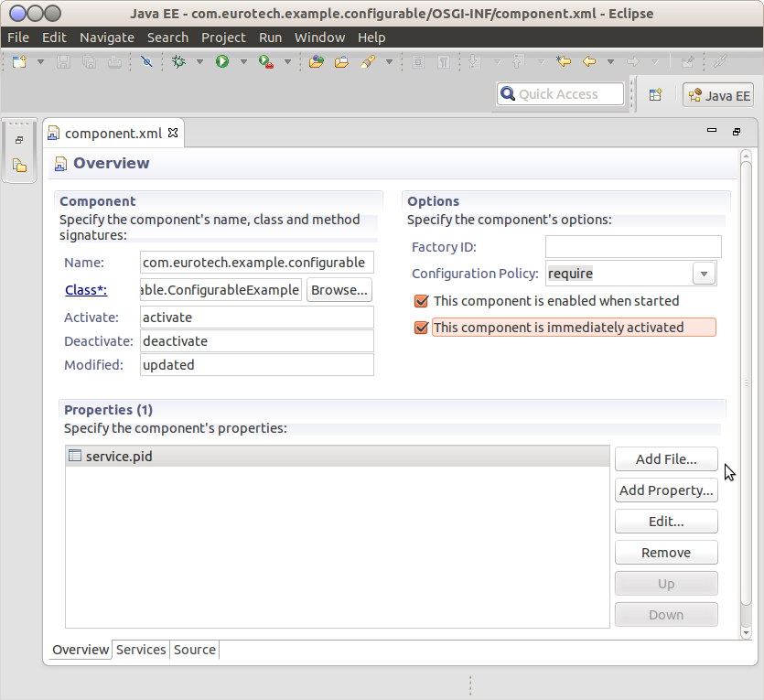Click the Class* hyperlink

coord(86,290)
